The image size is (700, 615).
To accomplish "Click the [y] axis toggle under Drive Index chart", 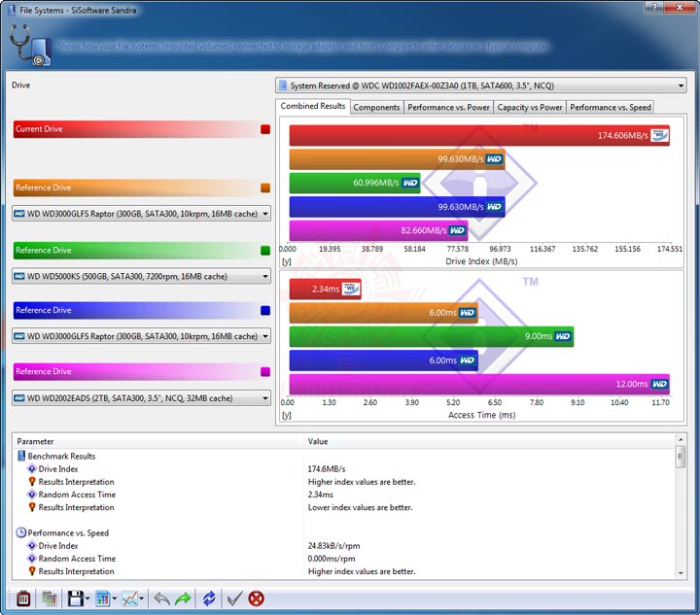I will pos(287,261).
